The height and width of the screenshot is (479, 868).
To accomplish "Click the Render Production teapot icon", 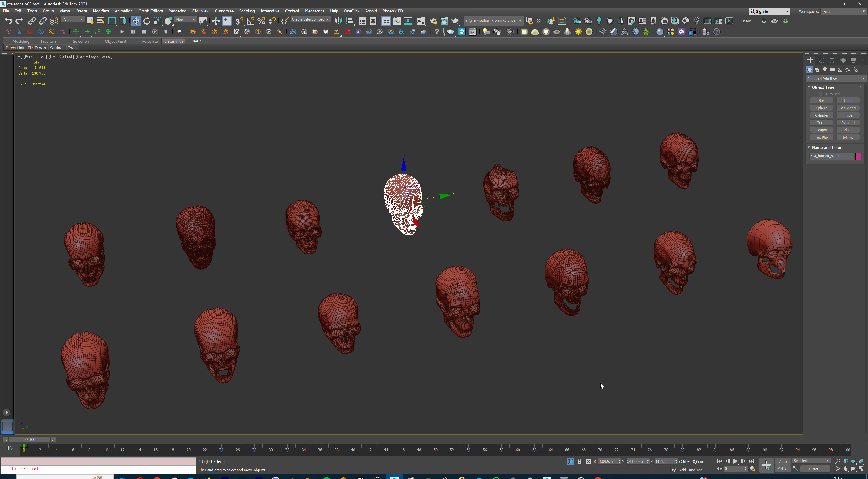I will click(455, 21).
